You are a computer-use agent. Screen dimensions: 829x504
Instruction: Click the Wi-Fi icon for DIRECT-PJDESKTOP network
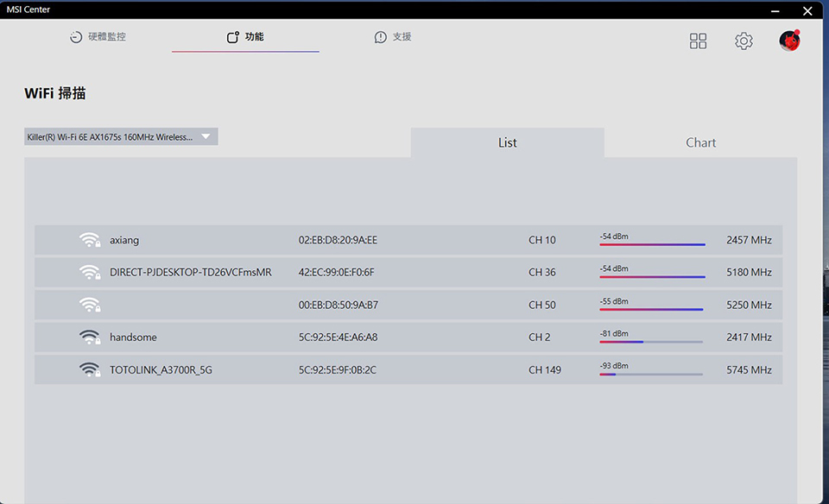click(90, 272)
